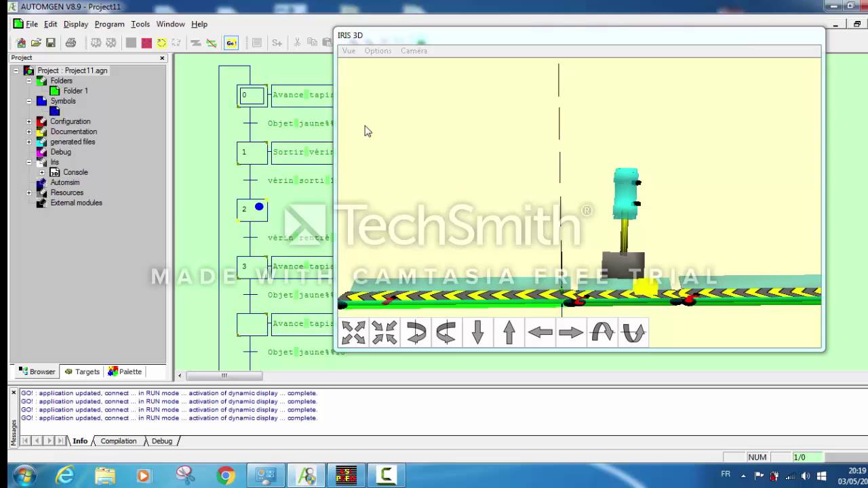Expand the generated files tree node
This screenshot has width=868, height=488.
29,142
